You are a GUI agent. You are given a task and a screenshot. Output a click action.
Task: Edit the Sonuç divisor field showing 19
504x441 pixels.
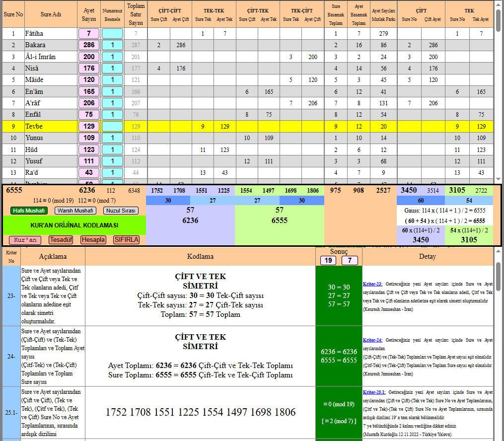(x=328, y=260)
